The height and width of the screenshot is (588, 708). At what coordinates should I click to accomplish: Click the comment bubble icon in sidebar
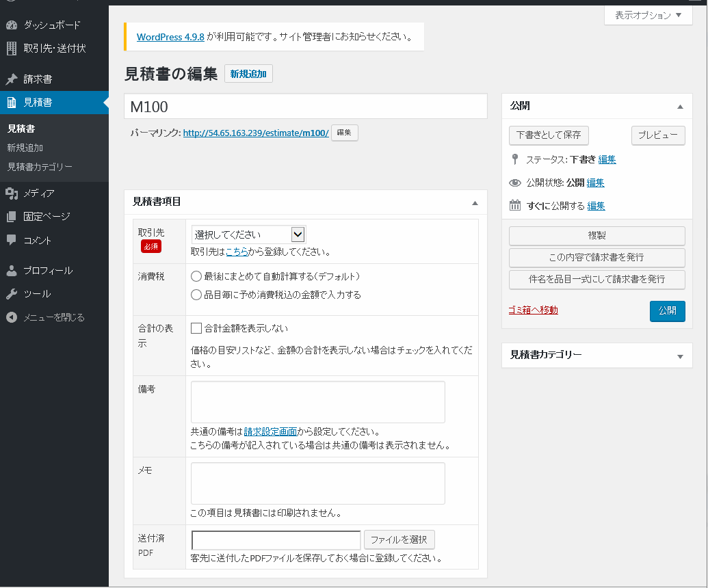click(12, 240)
